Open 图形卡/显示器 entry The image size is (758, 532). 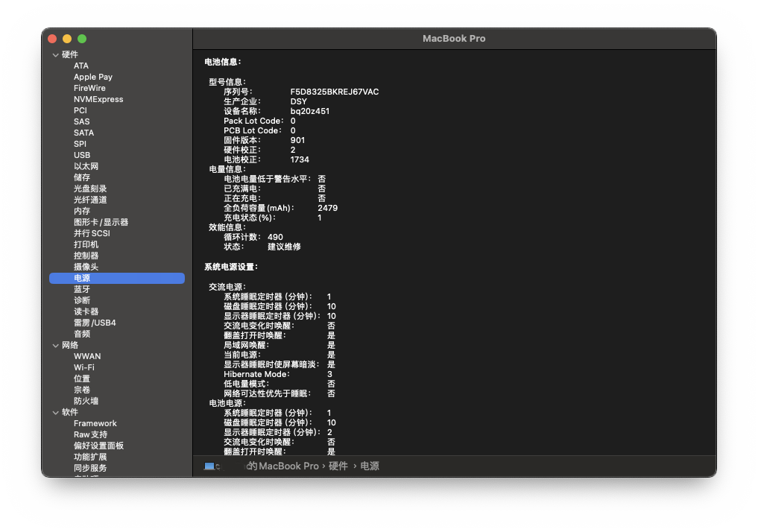click(x=101, y=222)
